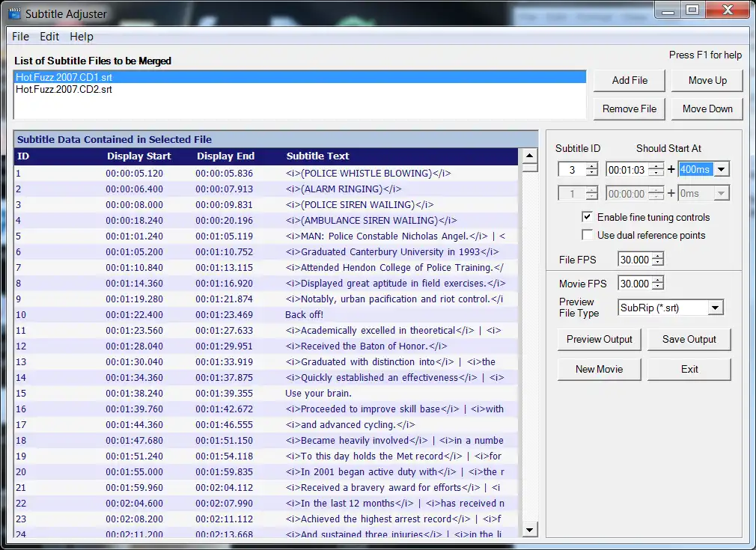Select Hot.Fuzz.2007.CD2.srt in the file list

coord(299,89)
